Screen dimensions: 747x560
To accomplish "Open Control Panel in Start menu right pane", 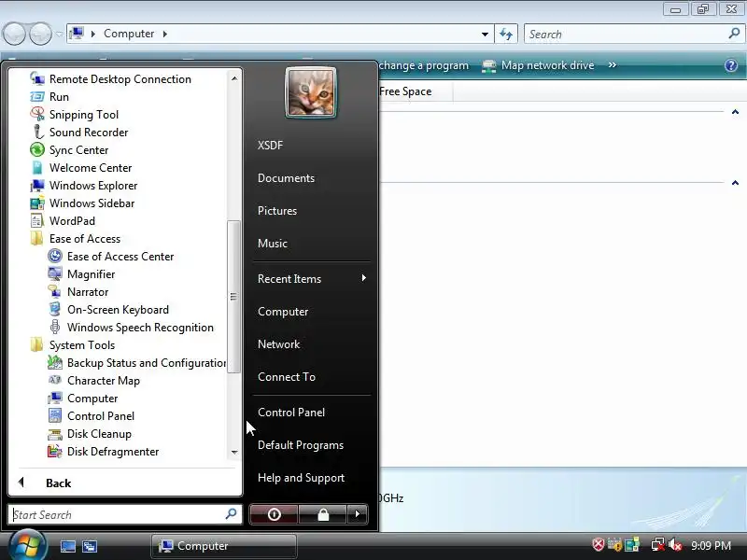I will tap(291, 413).
